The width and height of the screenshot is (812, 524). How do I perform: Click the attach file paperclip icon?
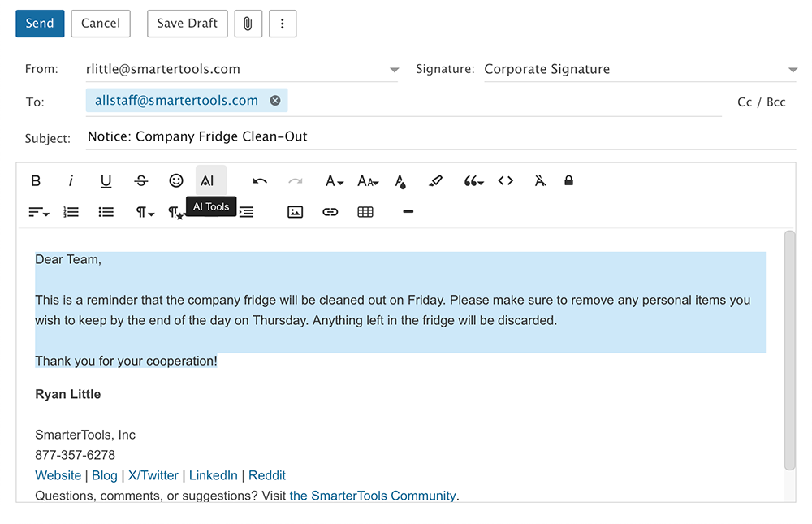point(248,24)
